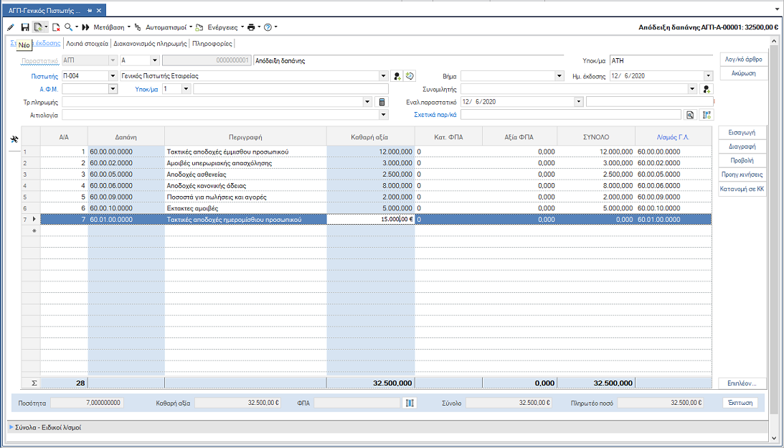
Task: Open the Τρ.πληρωμής dropdown
Action: pos(368,102)
